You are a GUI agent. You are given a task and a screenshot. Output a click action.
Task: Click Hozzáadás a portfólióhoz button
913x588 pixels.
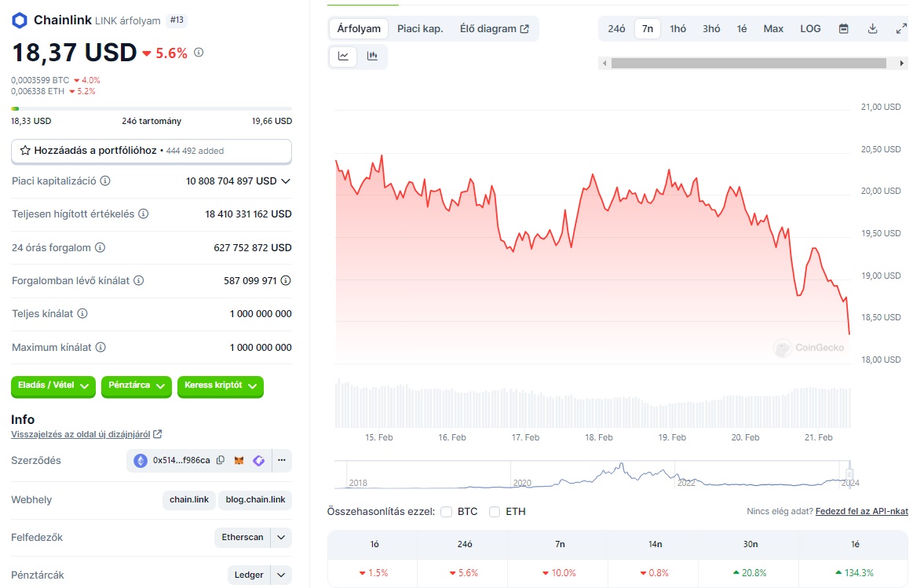[x=152, y=151]
